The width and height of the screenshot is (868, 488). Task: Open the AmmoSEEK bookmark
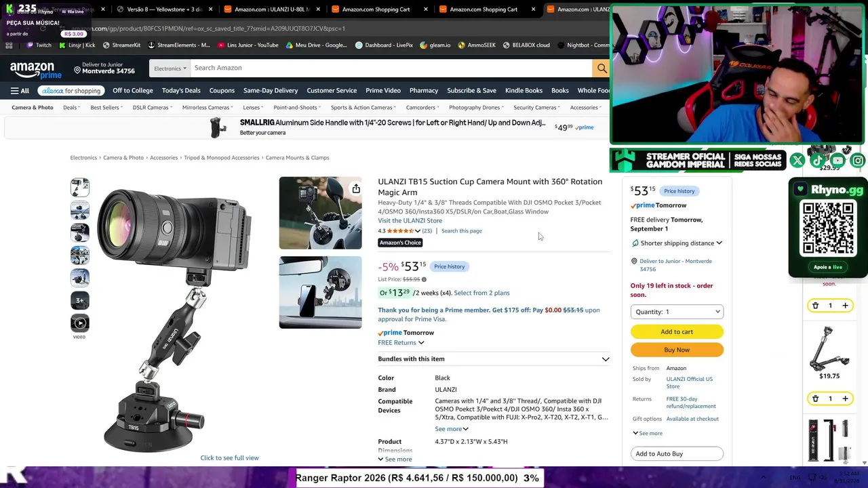(x=477, y=45)
